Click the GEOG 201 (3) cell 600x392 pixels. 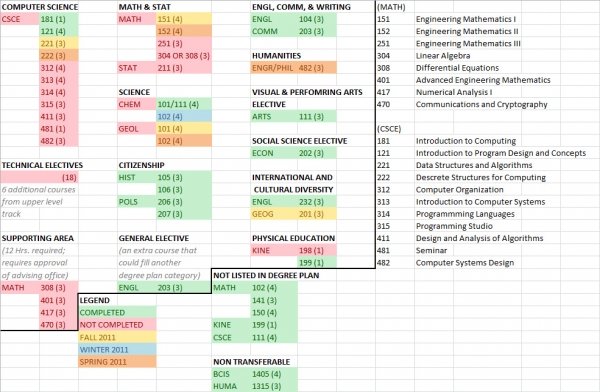tap(293, 214)
